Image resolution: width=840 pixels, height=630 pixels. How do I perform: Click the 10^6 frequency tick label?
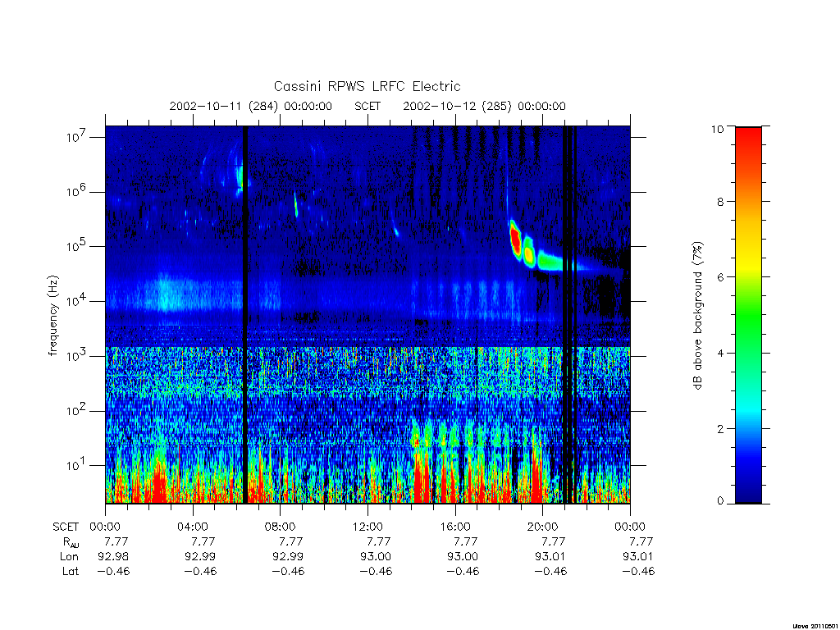pyautogui.click(x=77, y=191)
